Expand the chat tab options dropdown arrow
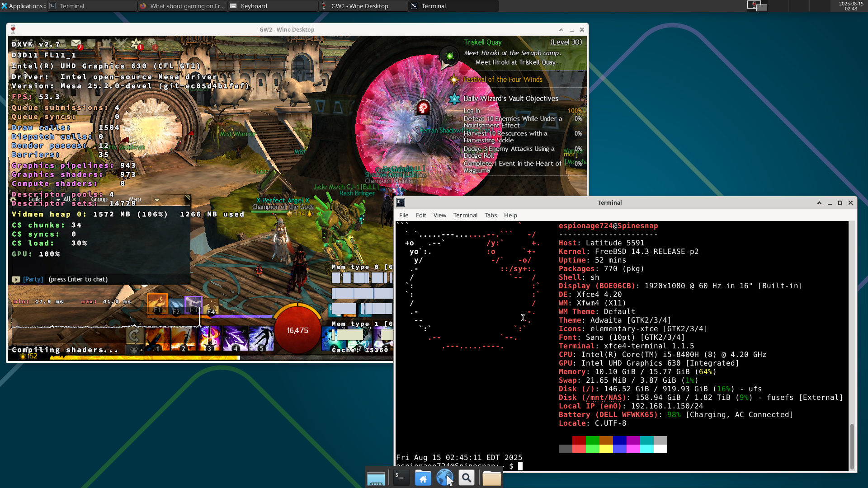Image resolution: width=868 pixels, height=488 pixels. tap(157, 200)
